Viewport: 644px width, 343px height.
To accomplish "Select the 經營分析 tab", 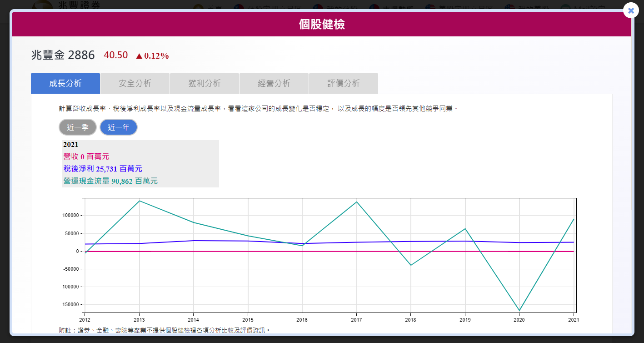I will pyautogui.click(x=274, y=83).
